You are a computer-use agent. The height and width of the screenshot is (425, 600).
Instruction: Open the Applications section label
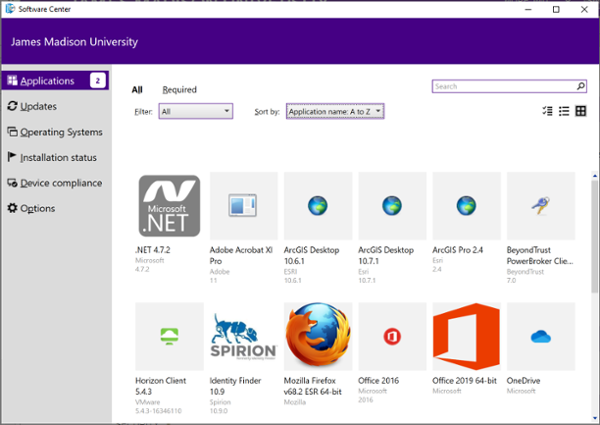[47, 81]
